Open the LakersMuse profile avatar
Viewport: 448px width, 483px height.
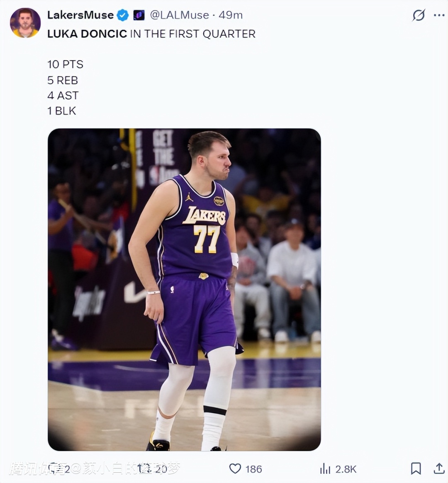25,23
